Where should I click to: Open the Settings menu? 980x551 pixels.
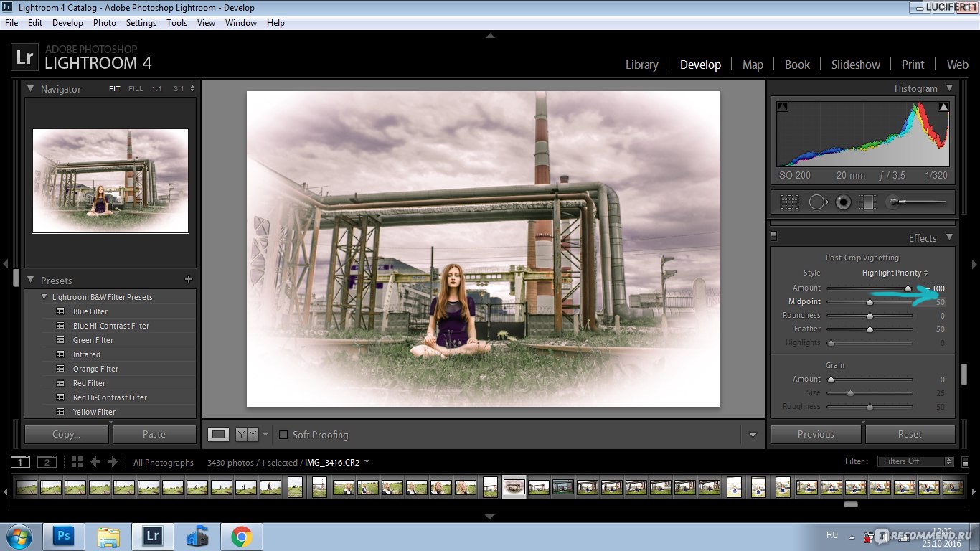pyautogui.click(x=141, y=23)
